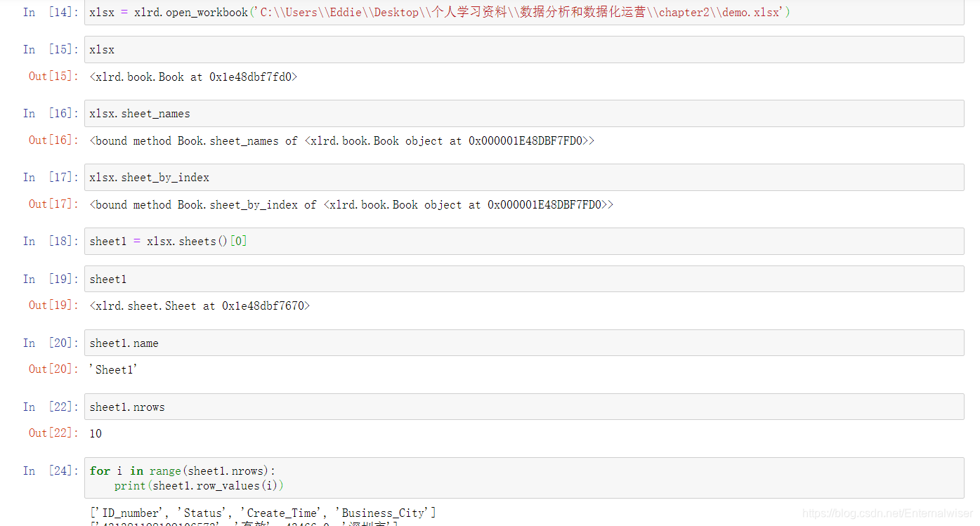This screenshot has height=526, width=980.
Task: Click the In [18] prompt label
Action: 51,241
